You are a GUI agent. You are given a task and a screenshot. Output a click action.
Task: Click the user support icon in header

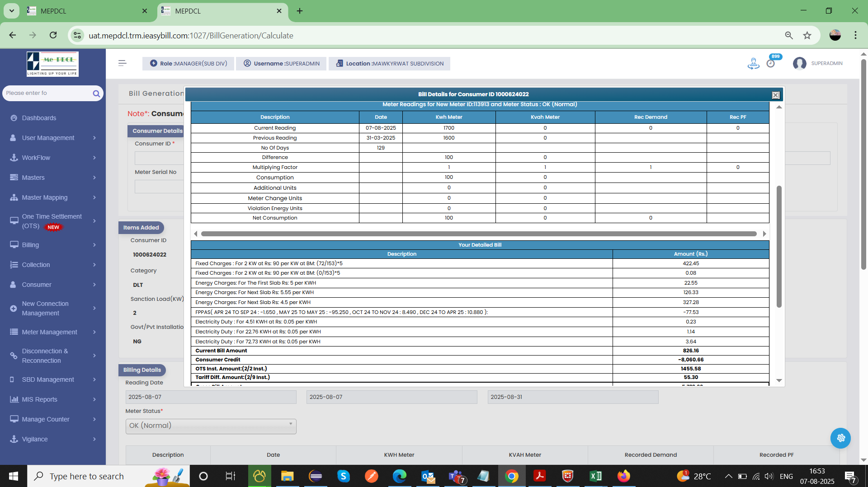[753, 63]
